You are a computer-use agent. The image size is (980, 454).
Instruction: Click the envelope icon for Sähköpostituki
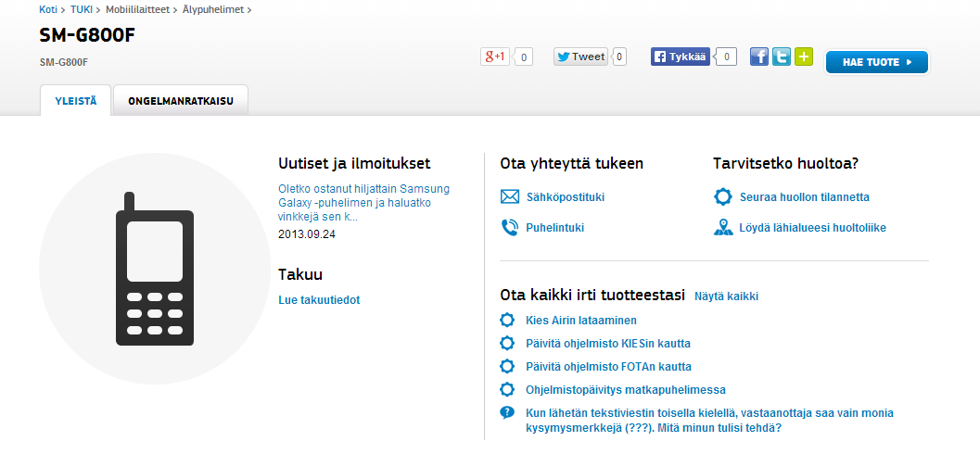[509, 197]
